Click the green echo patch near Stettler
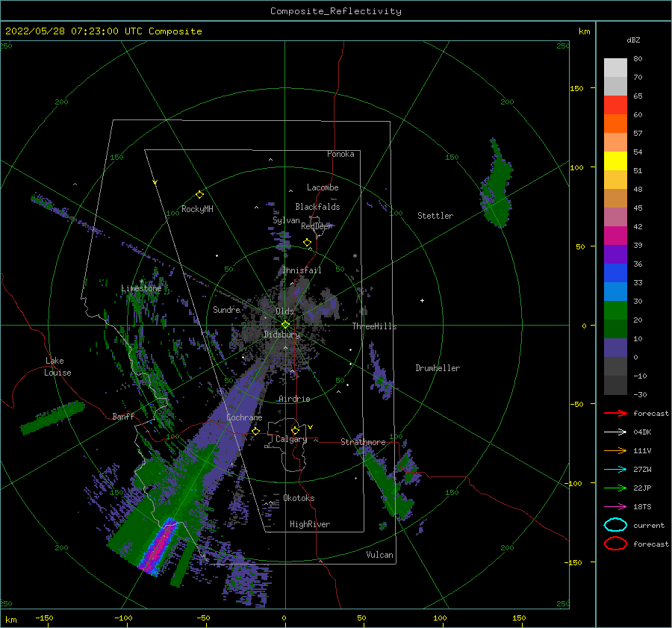The width and height of the screenshot is (672, 628). (x=497, y=184)
